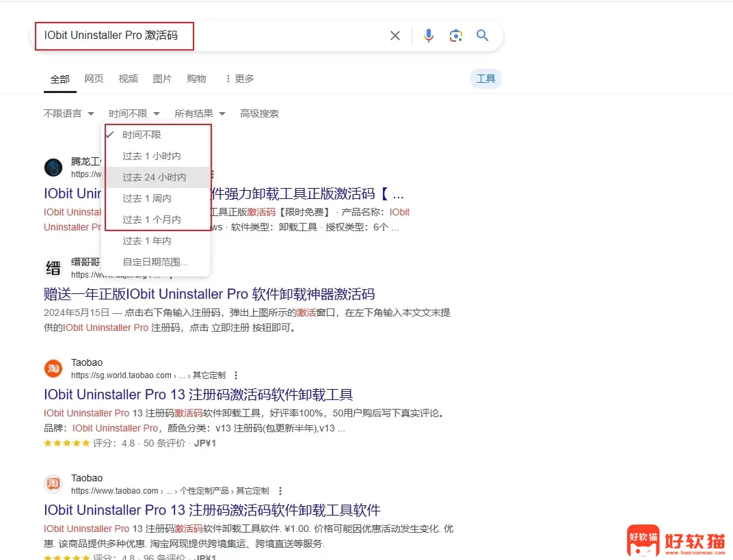Switch to the 全部 tab

click(x=60, y=79)
